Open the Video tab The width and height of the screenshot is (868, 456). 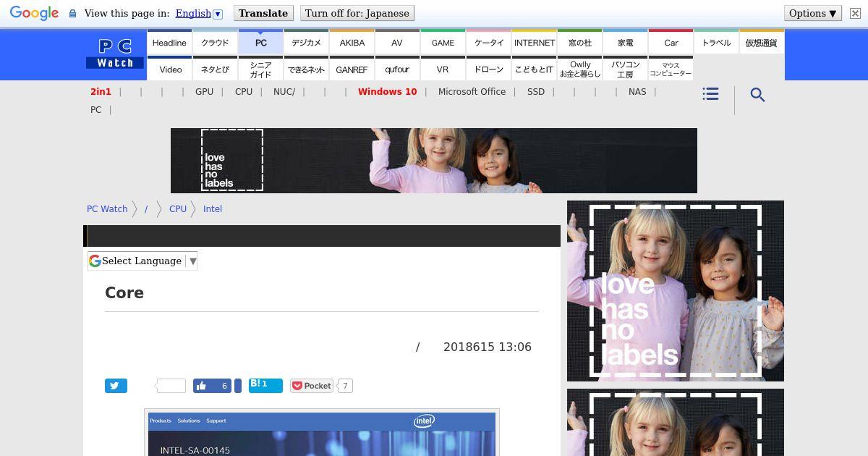click(x=171, y=69)
